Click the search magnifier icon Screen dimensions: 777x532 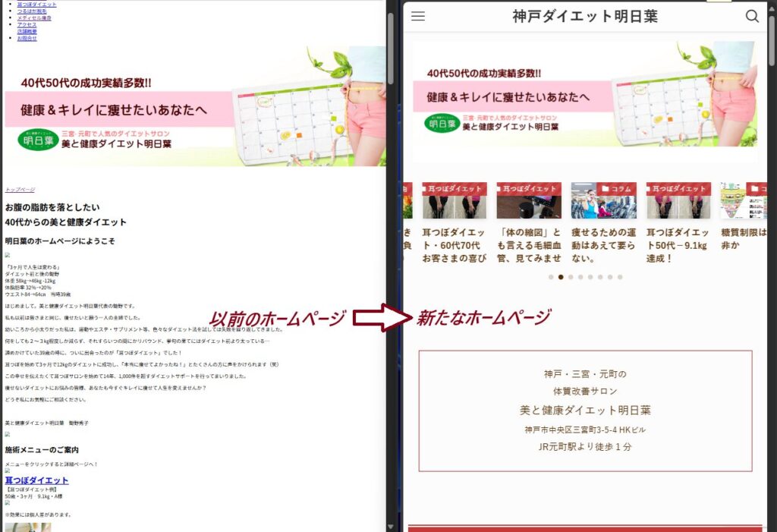[752, 16]
